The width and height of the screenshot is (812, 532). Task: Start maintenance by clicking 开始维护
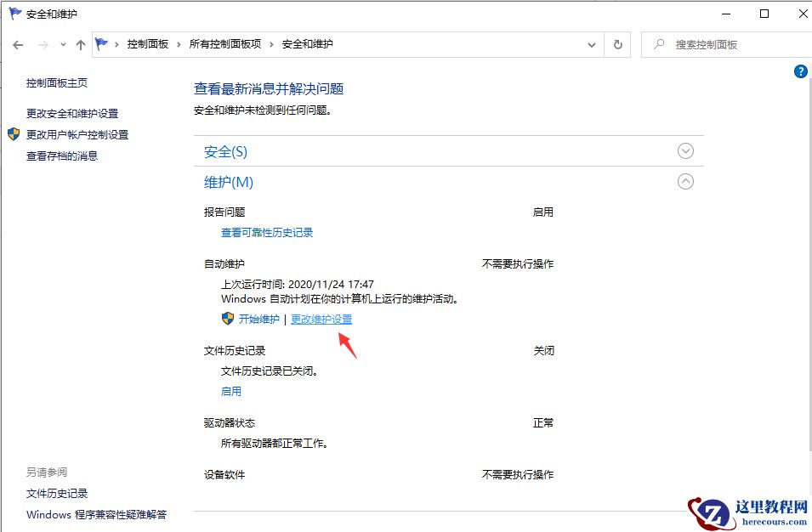259,318
